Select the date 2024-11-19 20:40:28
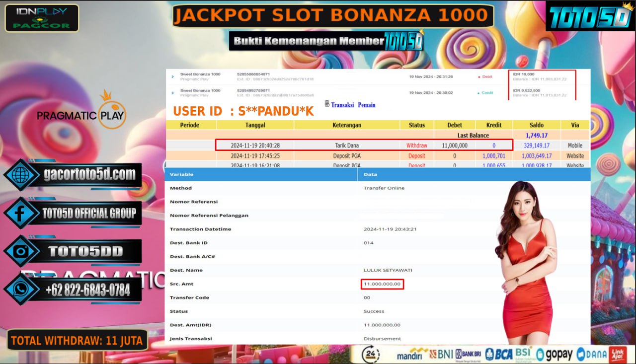Screen dimensions: 636x364 pyautogui.click(x=255, y=146)
